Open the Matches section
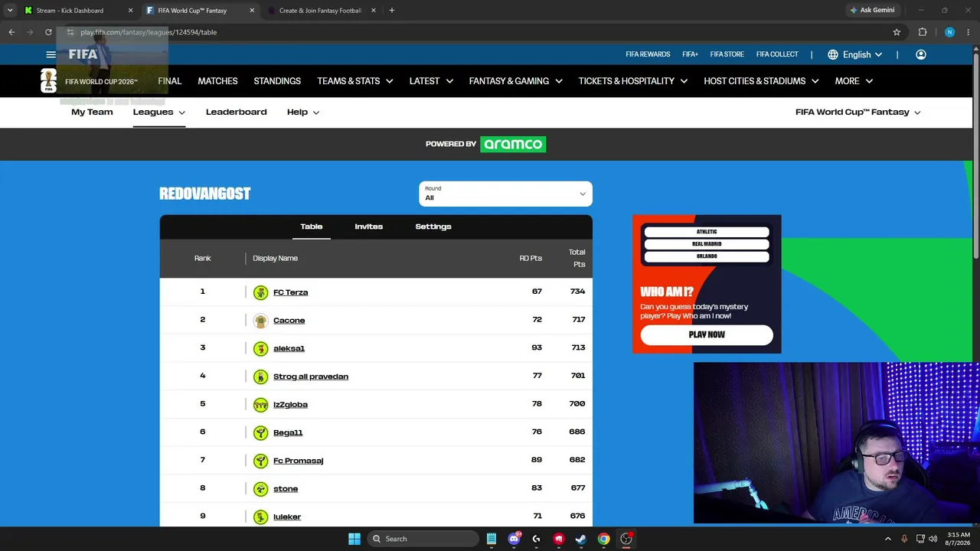This screenshot has width=980, height=551. point(218,81)
